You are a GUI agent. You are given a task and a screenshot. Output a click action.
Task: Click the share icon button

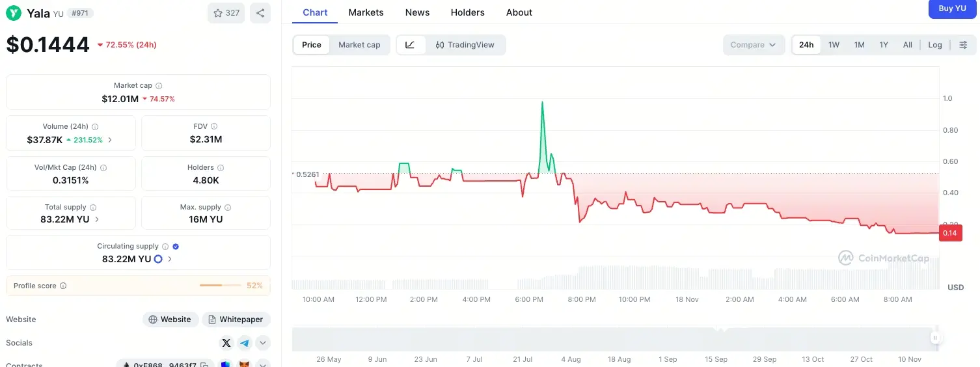[x=260, y=13]
